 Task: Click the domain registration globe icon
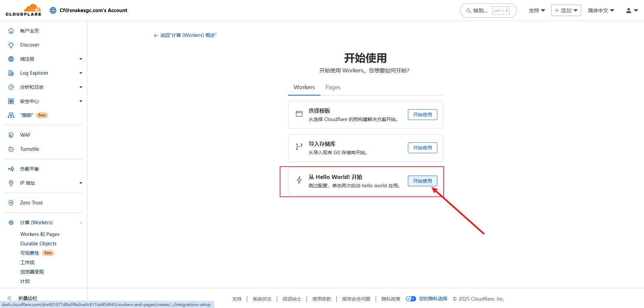pos(11,59)
